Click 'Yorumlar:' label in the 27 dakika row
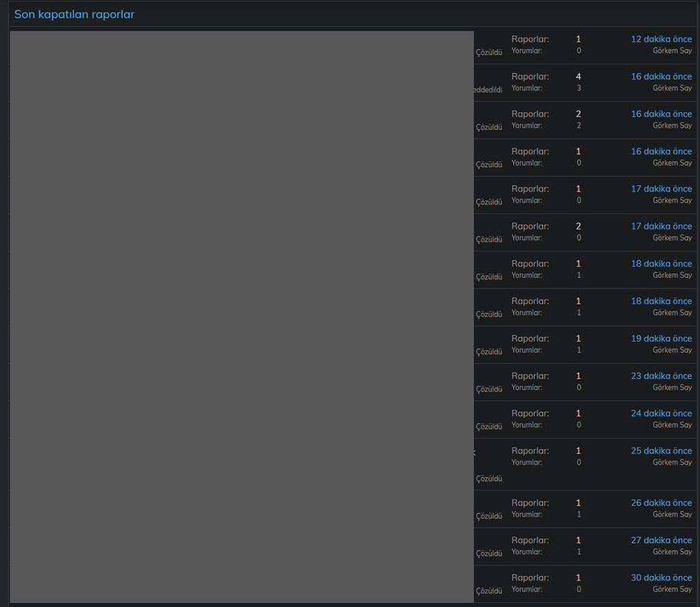Image resolution: width=700 pixels, height=607 pixels. [527, 552]
